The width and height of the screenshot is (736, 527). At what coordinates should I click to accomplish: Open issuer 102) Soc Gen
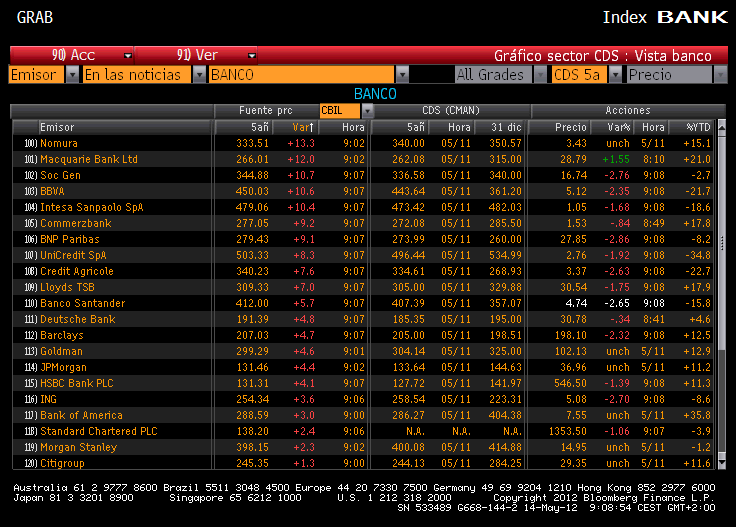tap(60, 175)
